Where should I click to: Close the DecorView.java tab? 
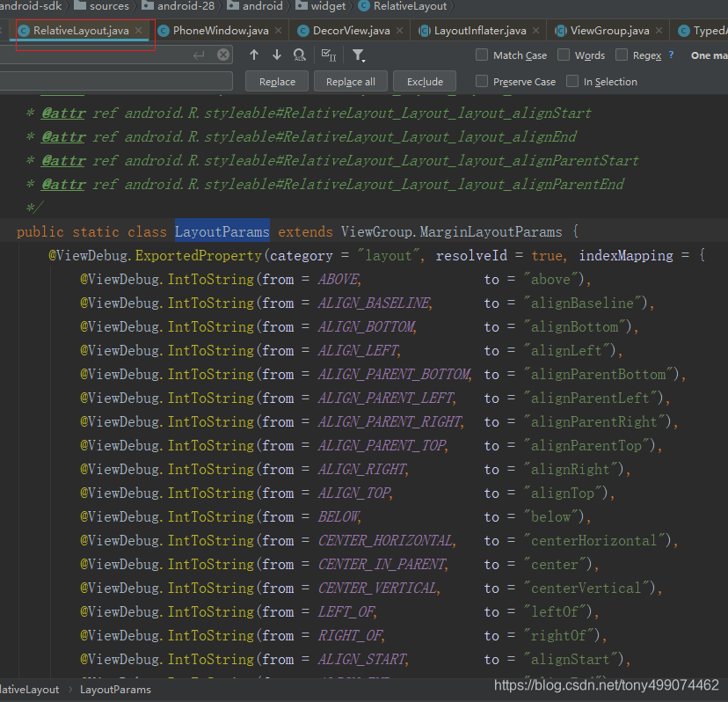pos(399,30)
